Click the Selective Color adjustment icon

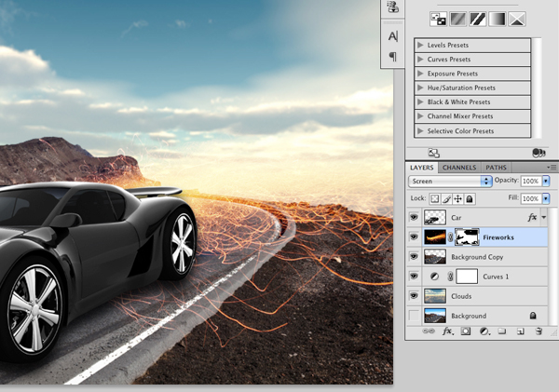coord(517,19)
